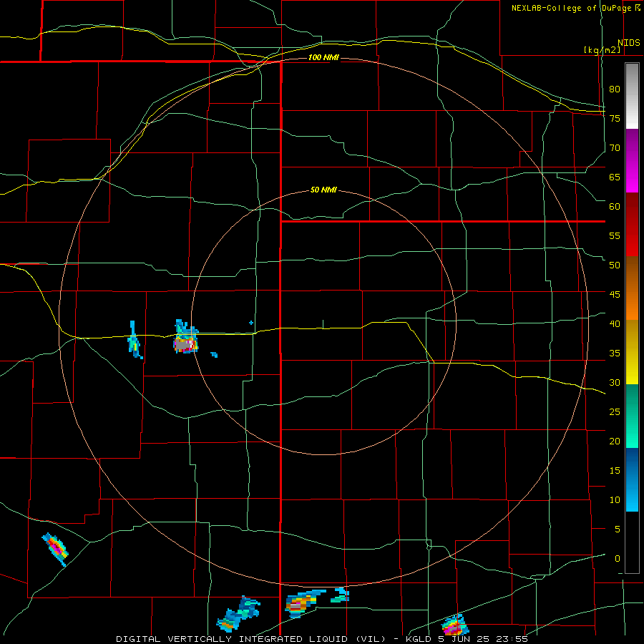The height and width of the screenshot is (644, 644).
Task: Click the '55' scale value
Action: pos(615,235)
